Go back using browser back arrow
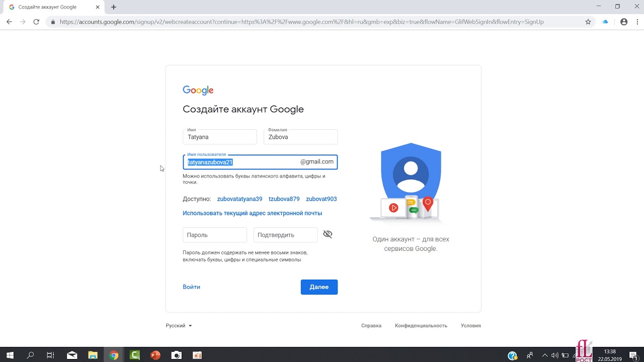This screenshot has width=644, height=362. (9, 22)
